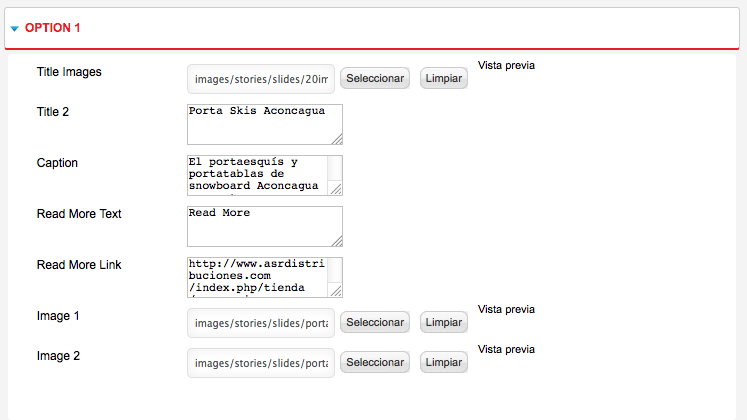Click the OPTION 1 panel header title
This screenshot has width=747, height=420.
click(x=52, y=28)
